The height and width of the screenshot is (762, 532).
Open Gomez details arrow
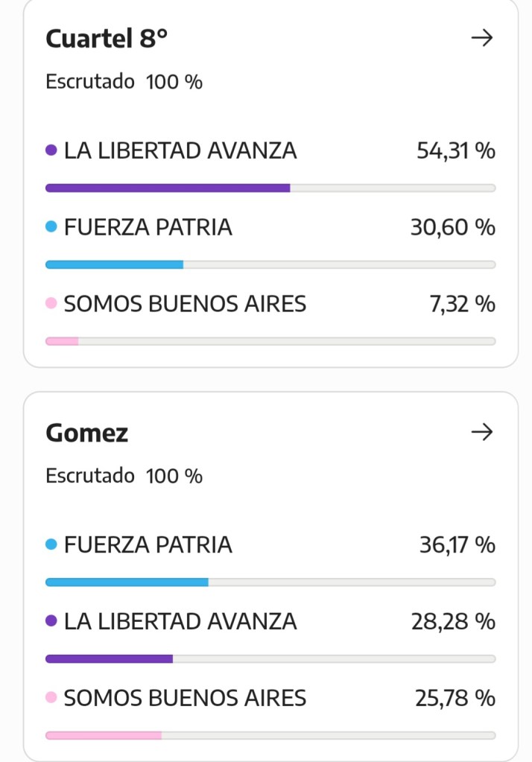[483, 432]
